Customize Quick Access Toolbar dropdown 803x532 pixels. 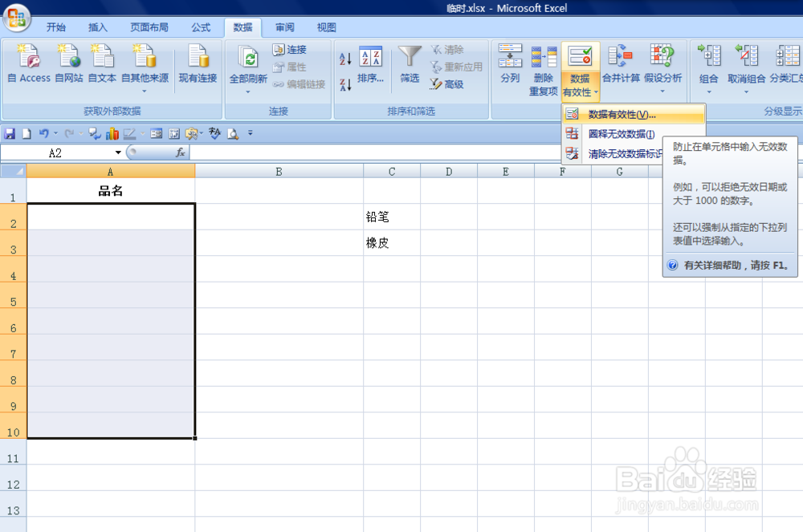tap(250, 133)
